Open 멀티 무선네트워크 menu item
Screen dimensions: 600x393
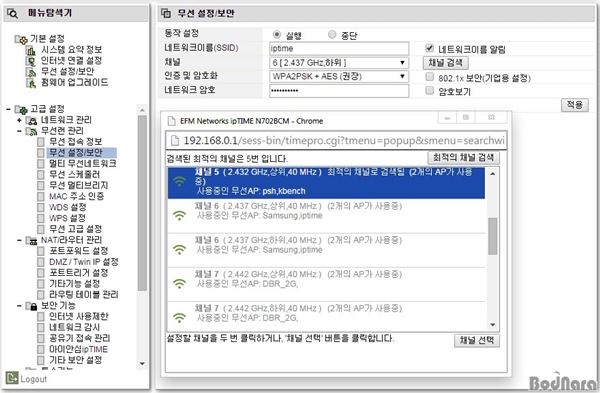point(82,163)
